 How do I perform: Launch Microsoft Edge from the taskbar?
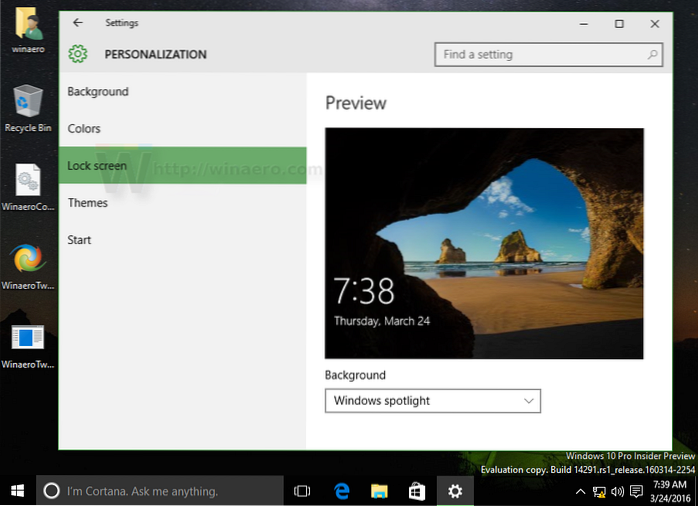click(x=341, y=490)
